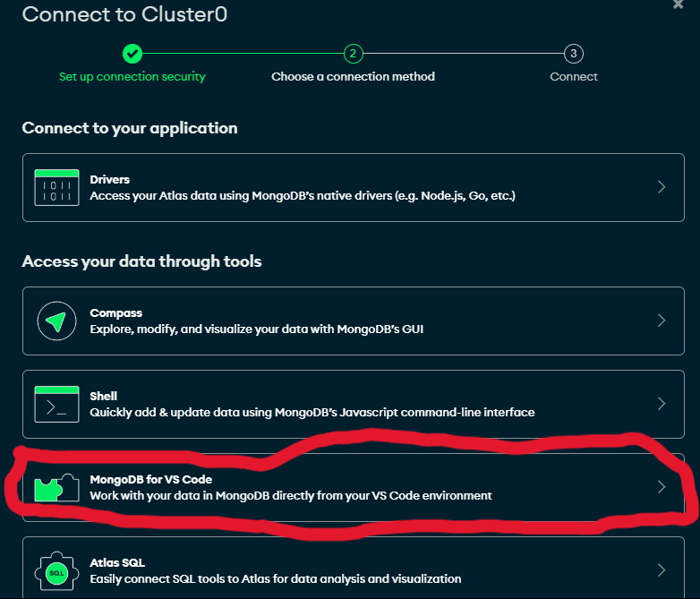
Task: Click text 'Access your Atlas data using MongoDB's native drivers'
Action: (241, 196)
